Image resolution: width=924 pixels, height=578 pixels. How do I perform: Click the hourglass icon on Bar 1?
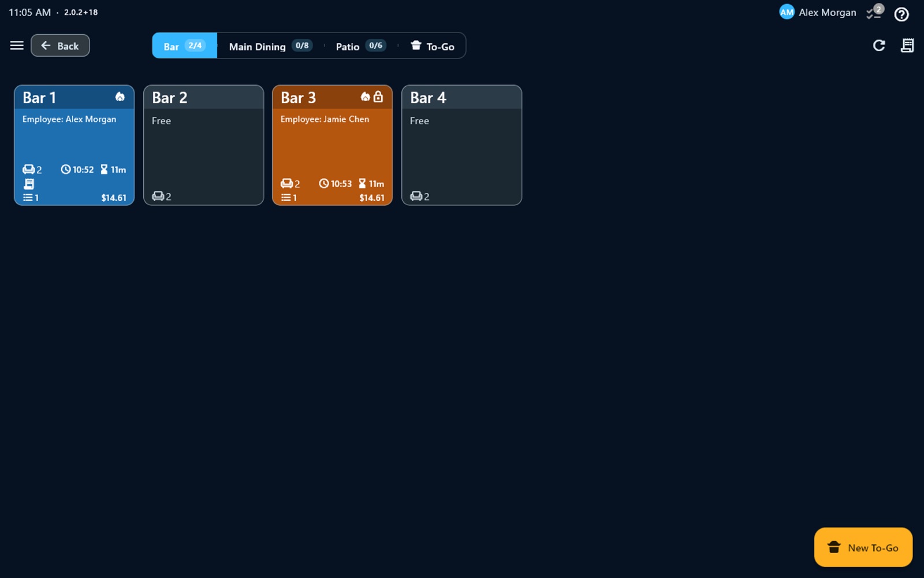(104, 169)
